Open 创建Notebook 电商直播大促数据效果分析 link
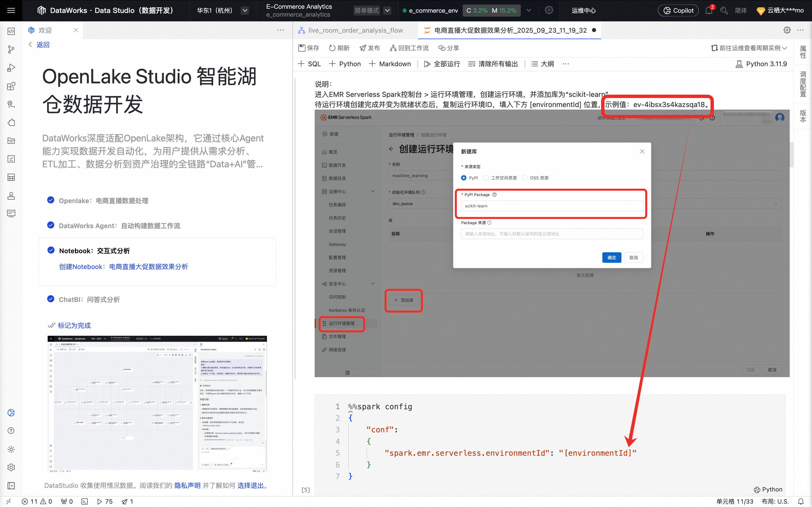This screenshot has width=812, height=507. coord(123,266)
